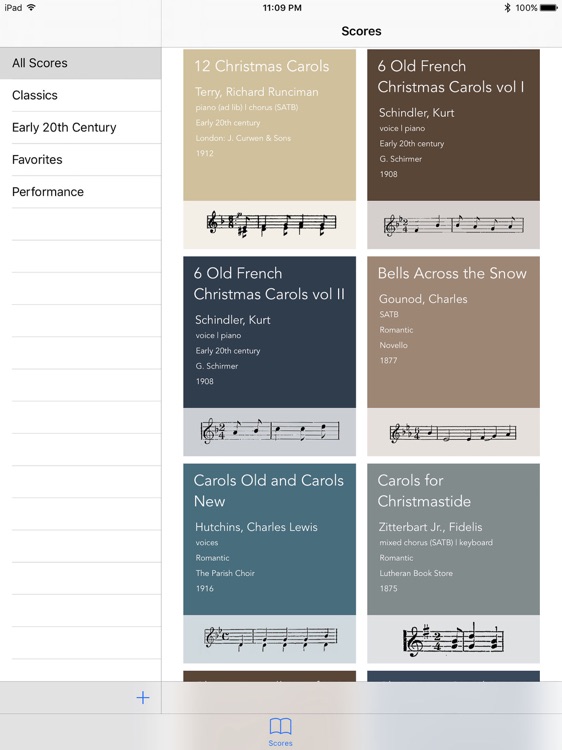Tap the Scores title in header
This screenshot has width=562, height=750.
pos(362,31)
